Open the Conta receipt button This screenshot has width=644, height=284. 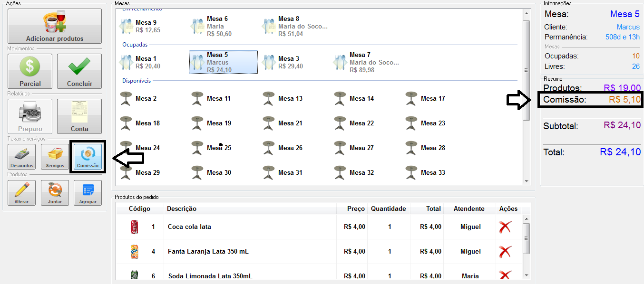click(79, 116)
